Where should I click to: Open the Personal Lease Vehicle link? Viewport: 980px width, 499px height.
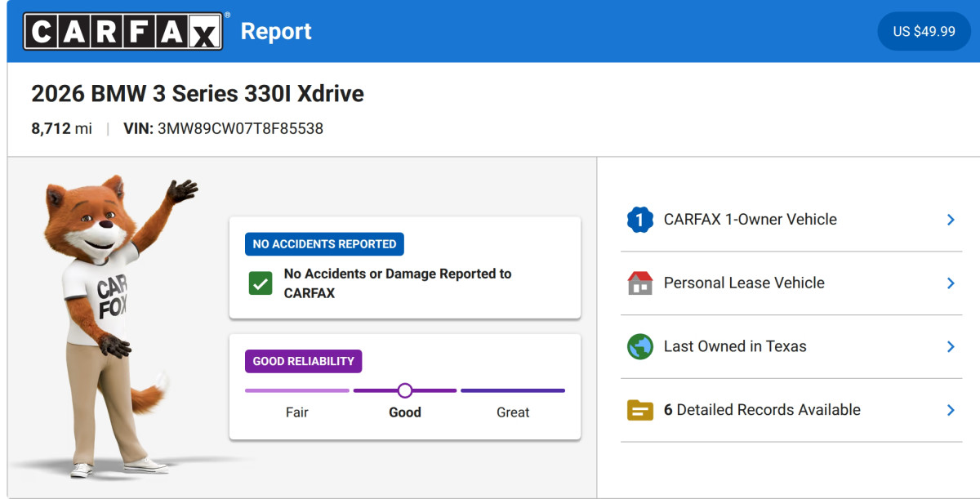(x=791, y=283)
